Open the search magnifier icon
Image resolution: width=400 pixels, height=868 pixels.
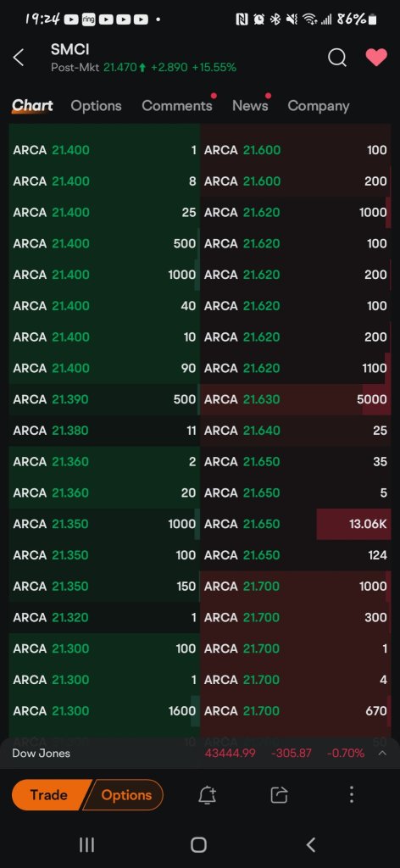tap(337, 57)
